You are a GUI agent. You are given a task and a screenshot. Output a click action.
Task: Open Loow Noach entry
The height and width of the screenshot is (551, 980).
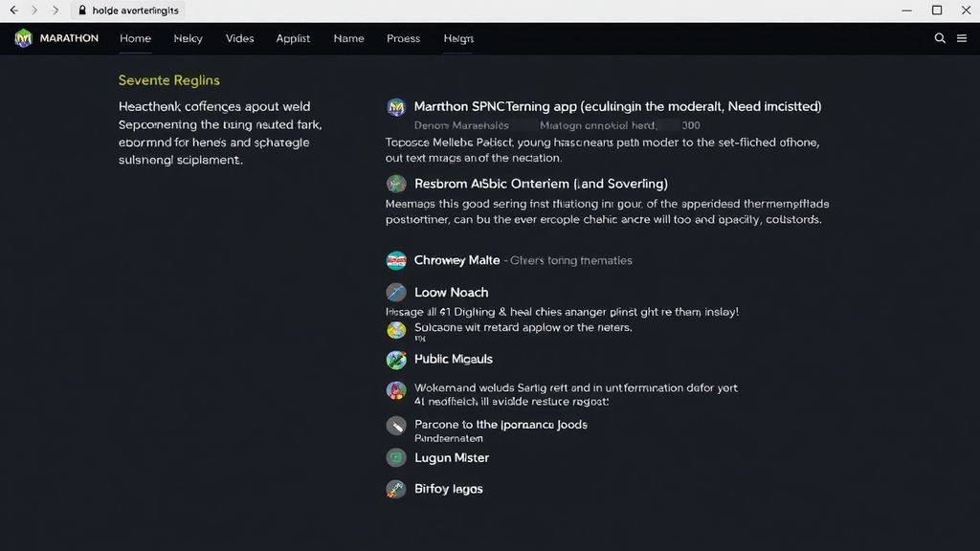tap(452, 293)
